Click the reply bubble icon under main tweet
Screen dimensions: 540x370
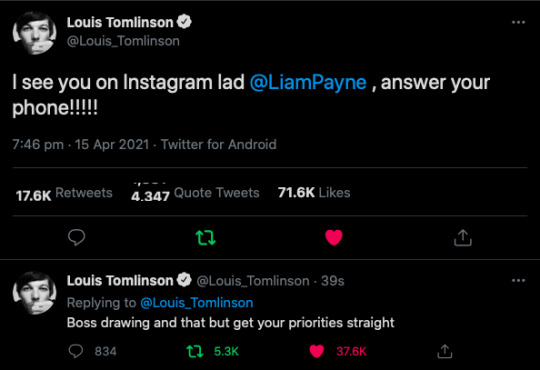pos(76,237)
